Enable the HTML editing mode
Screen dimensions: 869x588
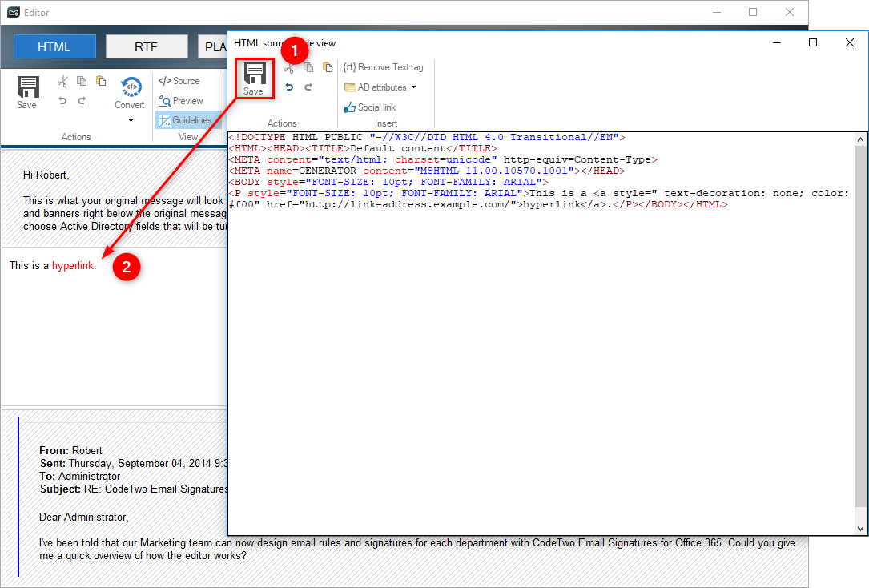[54, 46]
